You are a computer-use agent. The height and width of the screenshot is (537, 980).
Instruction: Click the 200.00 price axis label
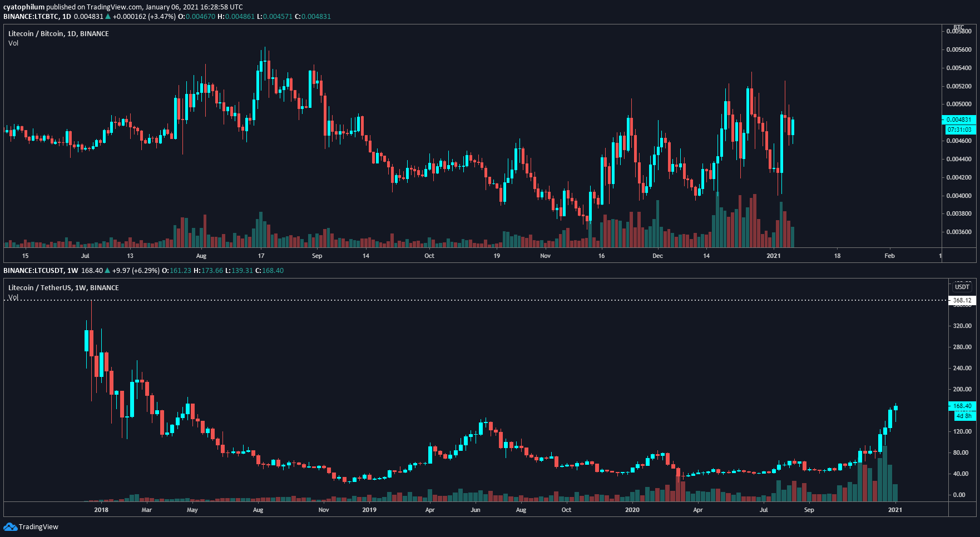962,389
